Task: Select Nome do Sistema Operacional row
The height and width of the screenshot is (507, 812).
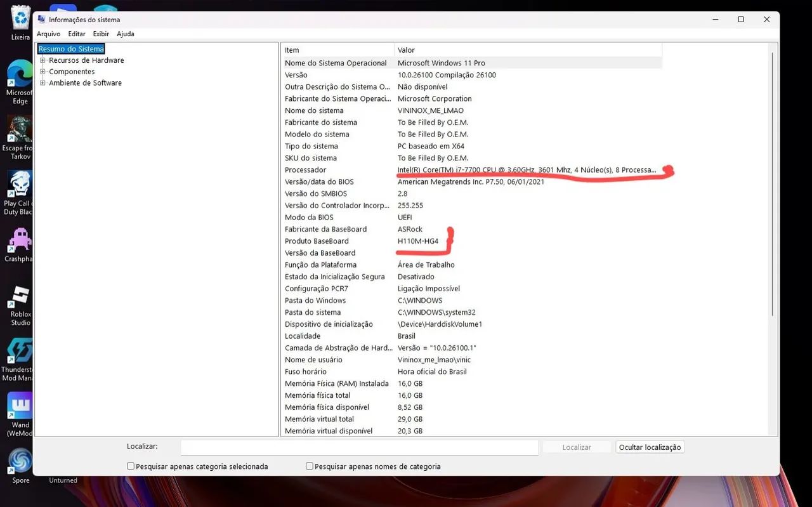Action: coord(472,63)
